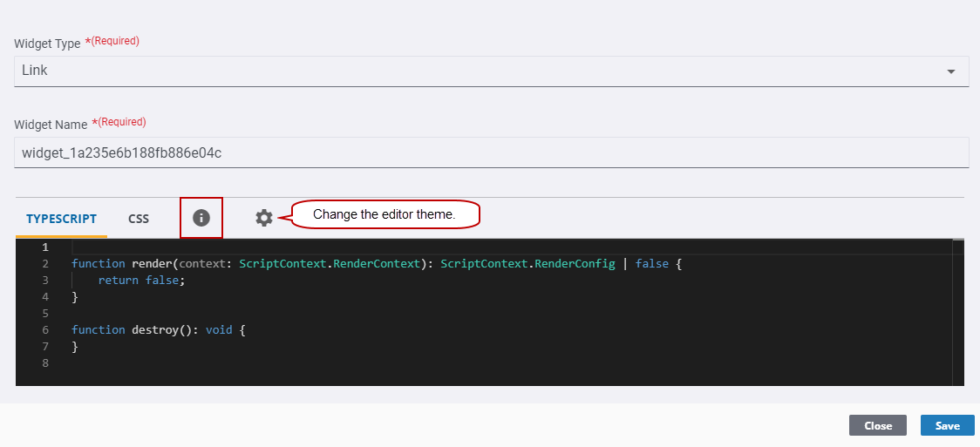Viewport: 980px width, 447px height.
Task: Click the 'RenderConfig' type in code
Action: click(x=574, y=263)
